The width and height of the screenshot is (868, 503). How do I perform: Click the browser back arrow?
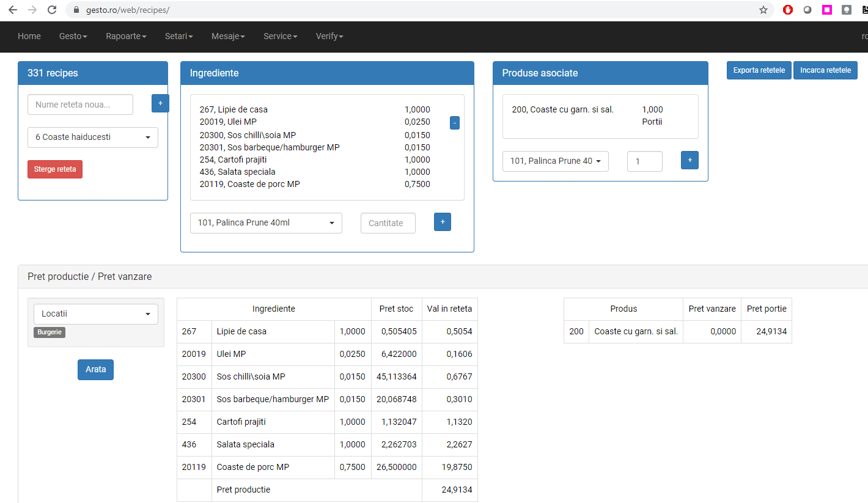coord(12,10)
